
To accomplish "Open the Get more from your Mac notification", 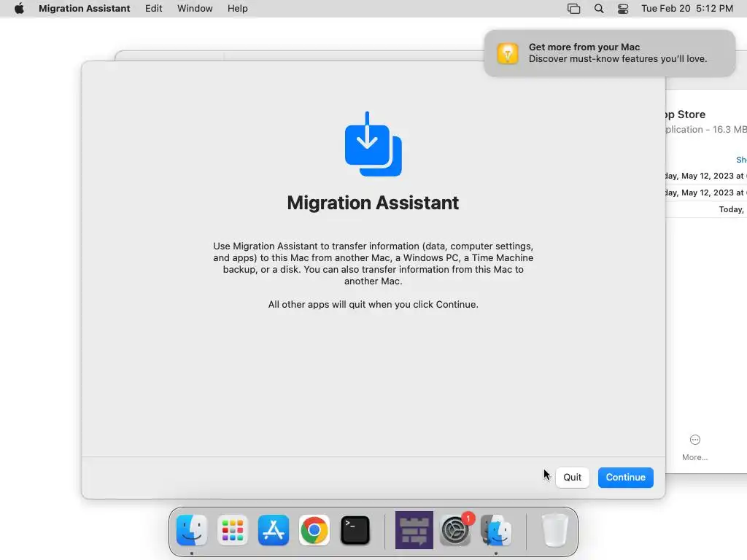I will coord(609,52).
